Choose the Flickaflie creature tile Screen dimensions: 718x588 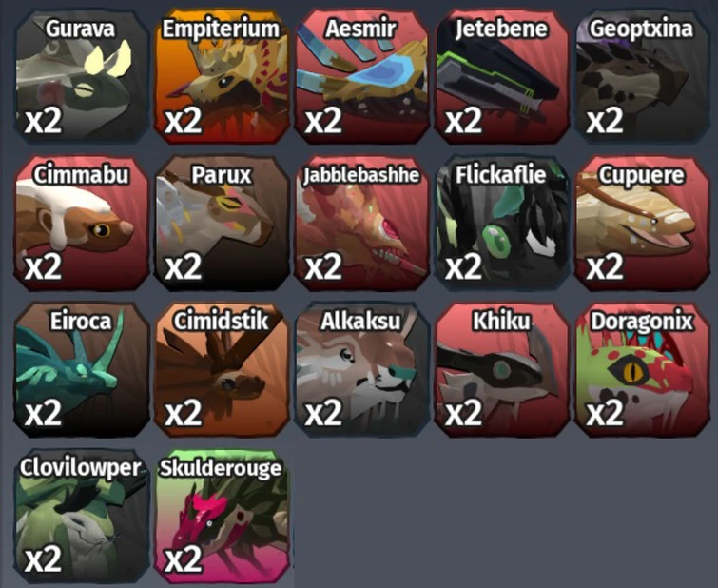(x=502, y=223)
